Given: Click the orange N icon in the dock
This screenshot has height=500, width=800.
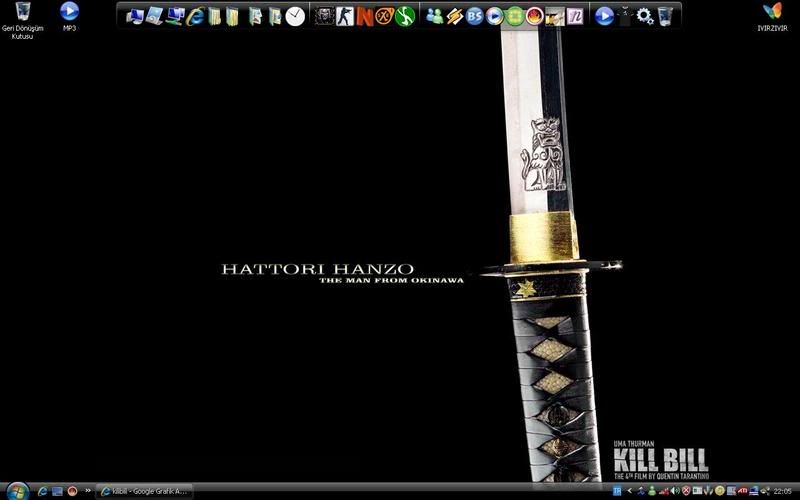Looking at the screenshot, I should (x=364, y=17).
